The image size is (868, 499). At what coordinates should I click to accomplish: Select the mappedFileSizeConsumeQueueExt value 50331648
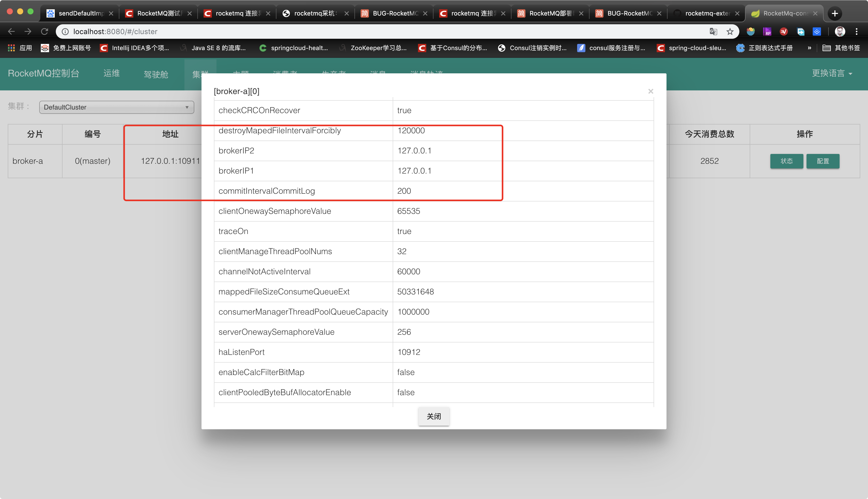[415, 292]
